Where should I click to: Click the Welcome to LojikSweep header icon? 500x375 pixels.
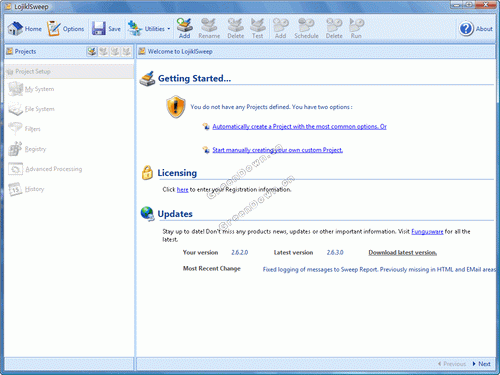[x=142, y=51]
